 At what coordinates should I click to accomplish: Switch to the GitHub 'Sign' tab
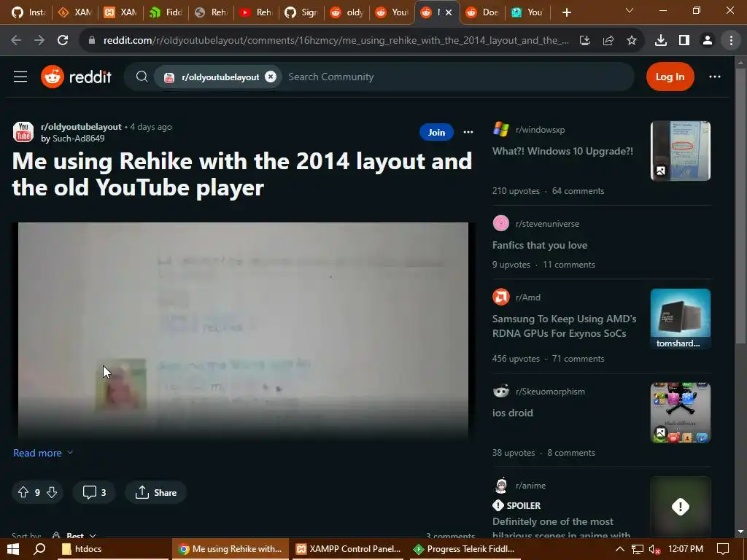click(301, 12)
